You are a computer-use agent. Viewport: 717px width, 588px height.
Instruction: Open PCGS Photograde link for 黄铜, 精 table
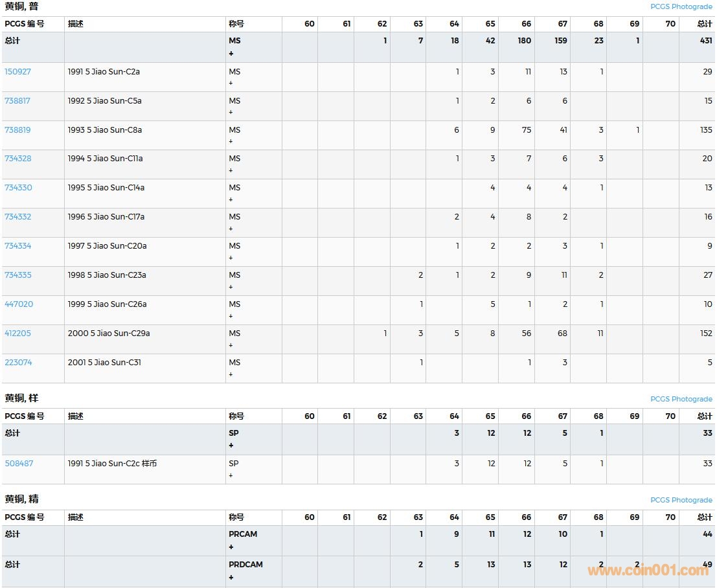click(681, 500)
